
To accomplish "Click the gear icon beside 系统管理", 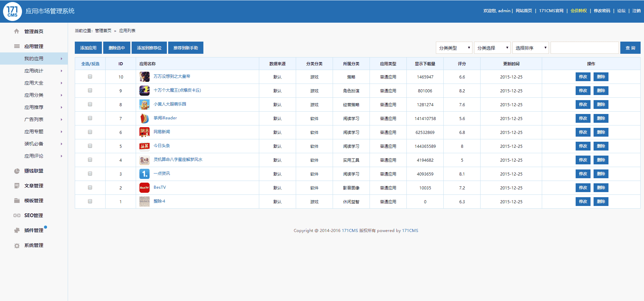I will click(x=17, y=246).
